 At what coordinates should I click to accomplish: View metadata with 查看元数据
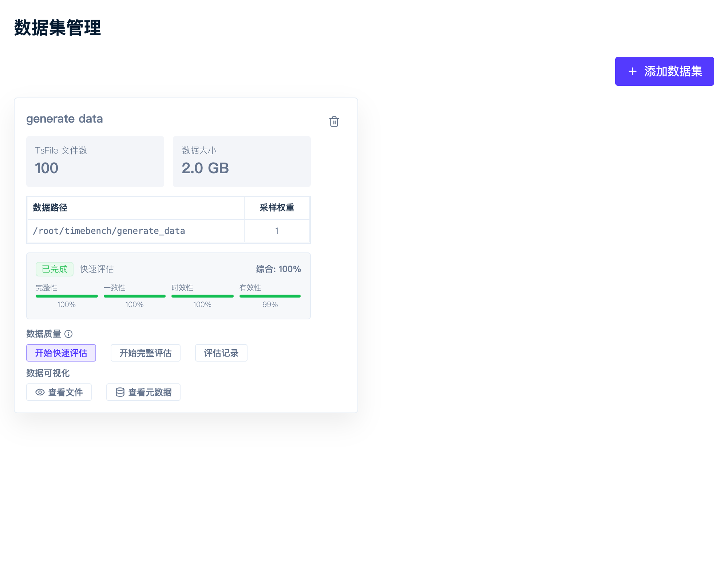pos(143,392)
